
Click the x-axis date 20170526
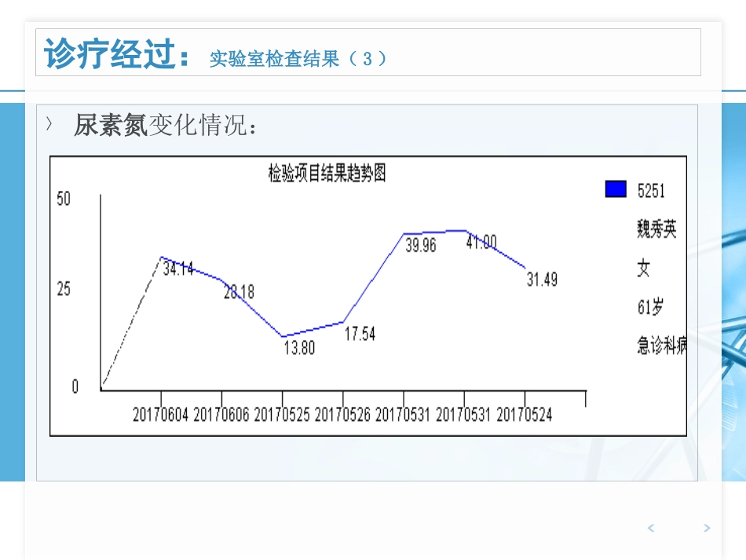342,415
